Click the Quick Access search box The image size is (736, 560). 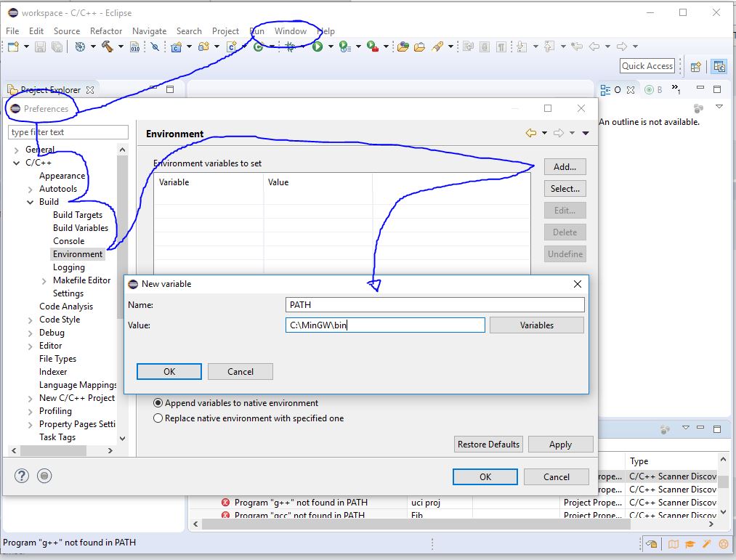tap(647, 66)
